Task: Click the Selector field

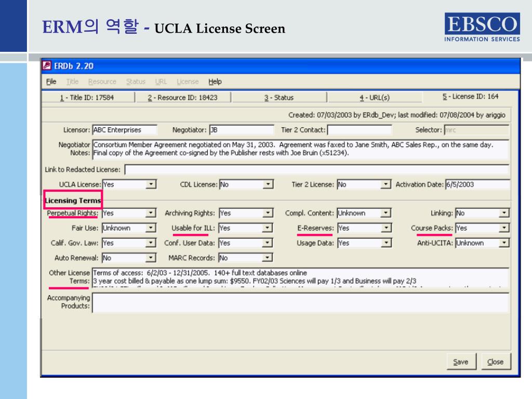Action: point(476,130)
